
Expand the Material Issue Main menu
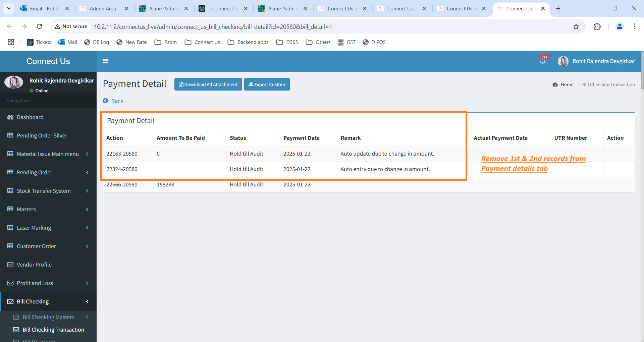coord(48,154)
